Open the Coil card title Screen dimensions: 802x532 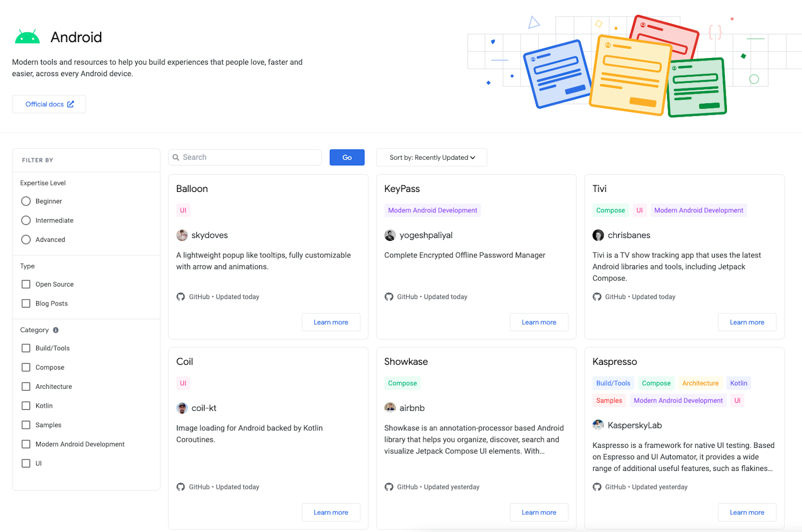184,362
